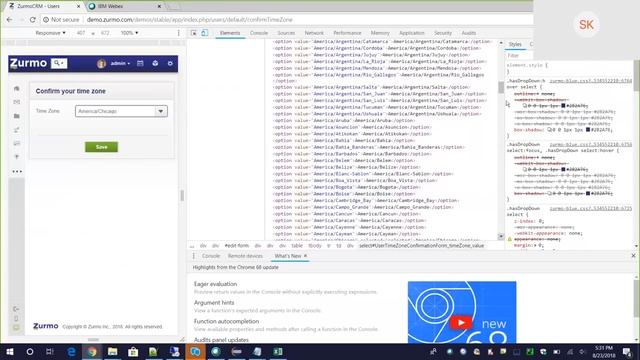Click the Home icon in the Zurmo sidebar
This screenshot has height=360, width=640.
[16, 89]
